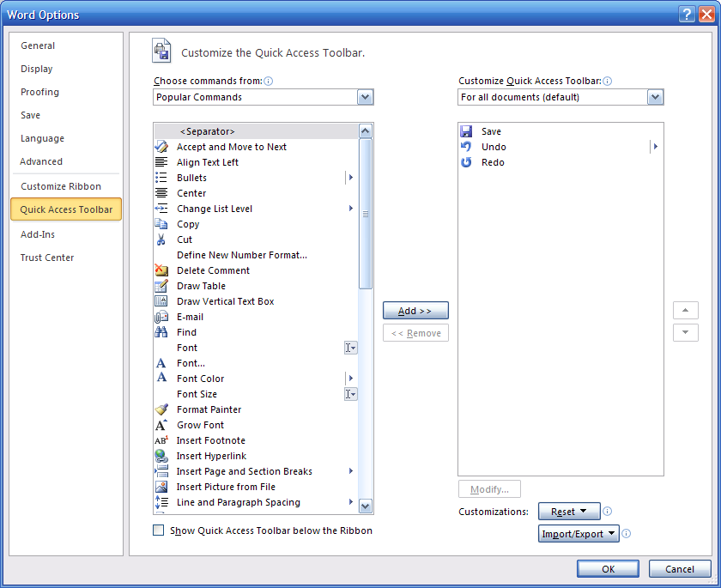Select the Quick Access Toolbar page
This screenshot has width=721, height=588.
pos(66,209)
